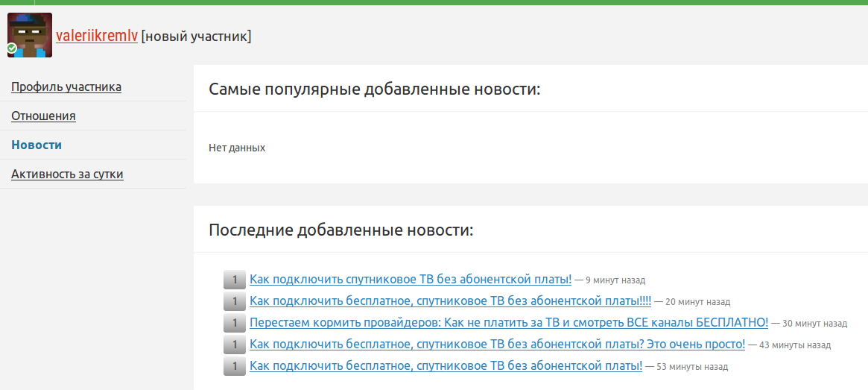The image size is (868, 390).
Task: Open news 'Как подключить спутниковое ТВ без абонентской платы!'
Action: point(411,280)
